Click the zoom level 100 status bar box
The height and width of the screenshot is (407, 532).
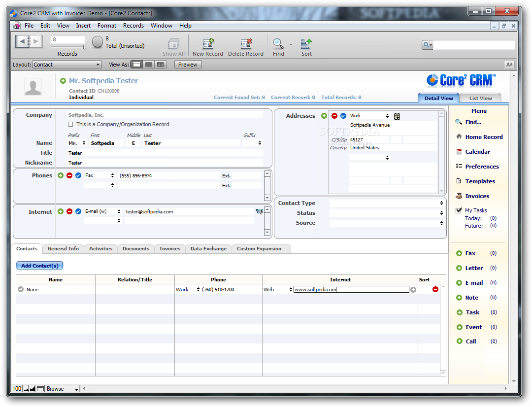pyautogui.click(x=17, y=389)
